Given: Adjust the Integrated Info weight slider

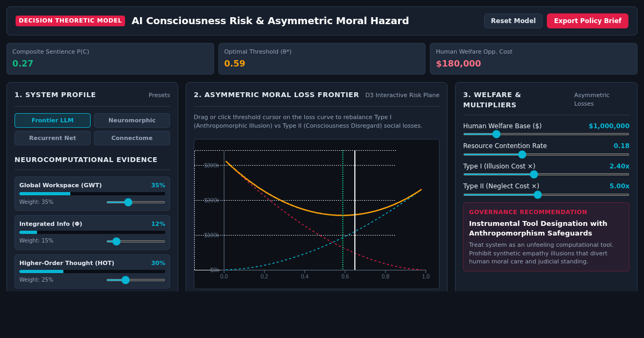Looking at the screenshot, I should coord(136,241).
